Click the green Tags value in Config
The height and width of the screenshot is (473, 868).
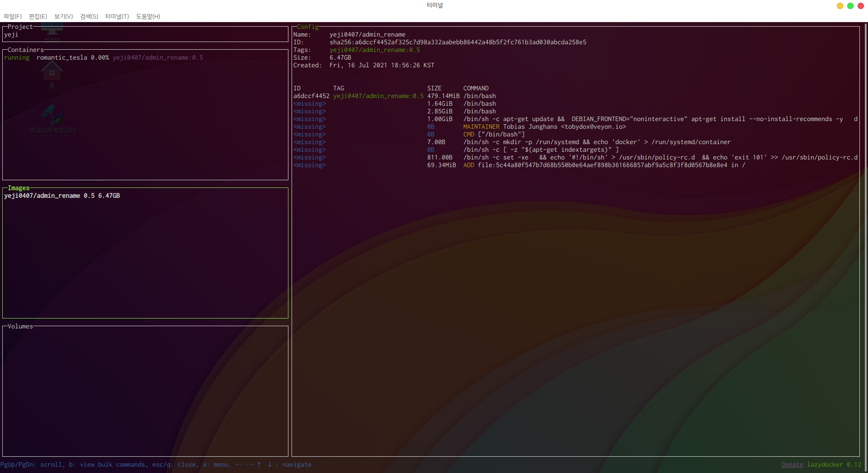click(374, 50)
